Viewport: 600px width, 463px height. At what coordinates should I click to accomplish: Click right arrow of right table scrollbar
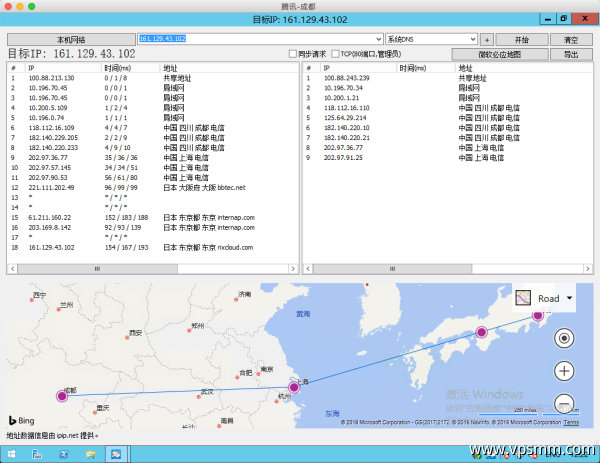point(588,269)
